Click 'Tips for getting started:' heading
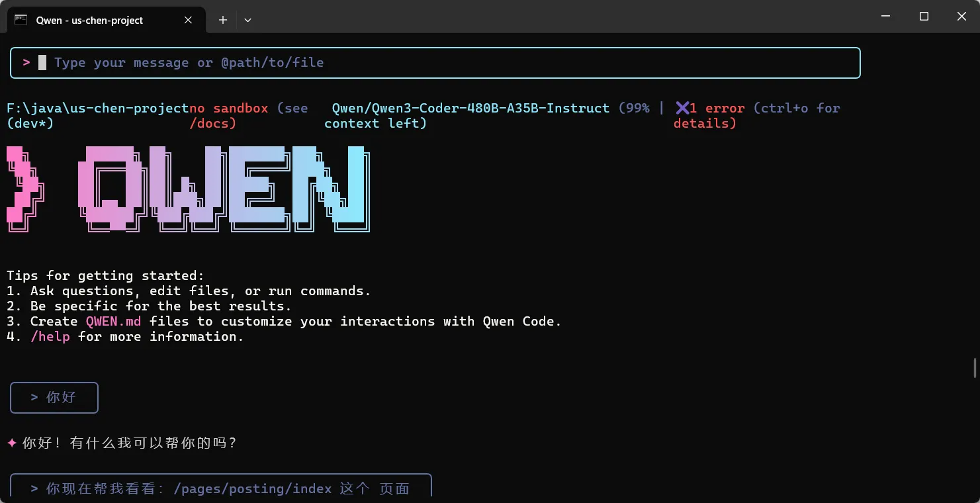 [x=106, y=275]
